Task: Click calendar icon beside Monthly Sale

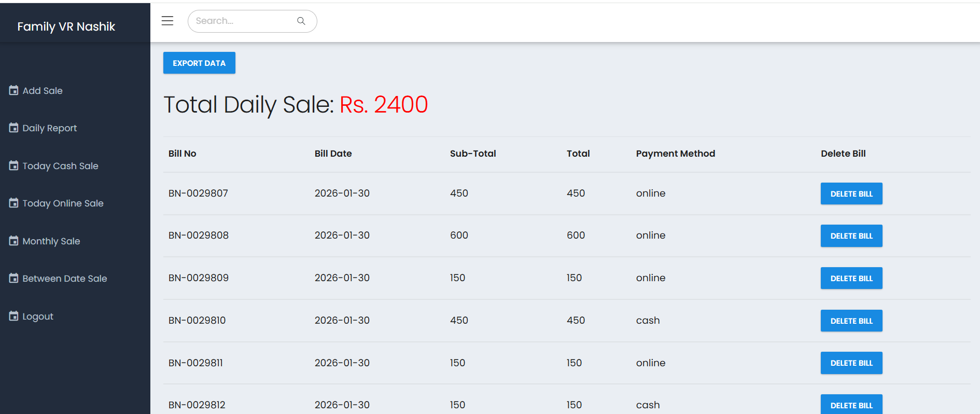Action: tap(14, 241)
